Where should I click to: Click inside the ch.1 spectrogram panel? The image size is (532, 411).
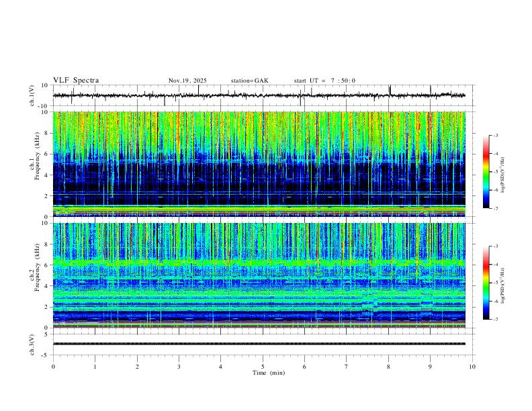tap(259, 164)
